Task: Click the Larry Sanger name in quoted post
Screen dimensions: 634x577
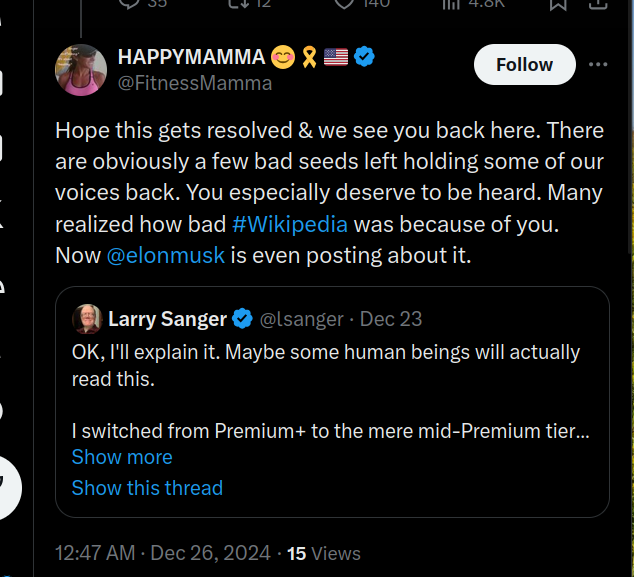Action: pyautogui.click(x=167, y=319)
